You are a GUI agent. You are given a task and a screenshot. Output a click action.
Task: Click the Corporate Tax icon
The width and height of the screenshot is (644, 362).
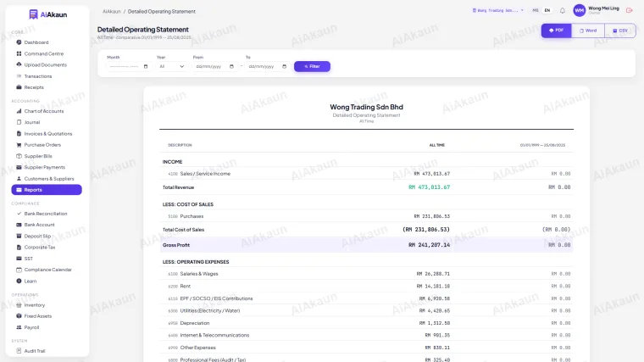19,248
